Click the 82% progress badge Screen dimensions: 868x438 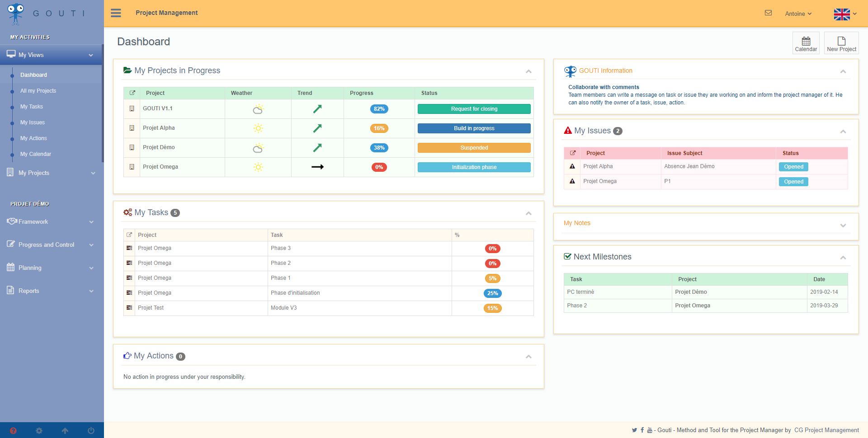click(379, 109)
